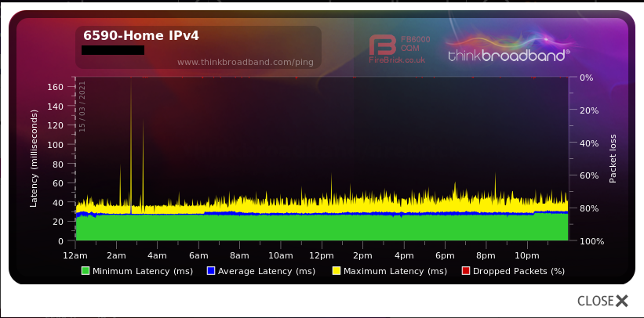The width and height of the screenshot is (644, 318).
Task: Click the 15 / 03 / 2021 date label
Action: 82,107
